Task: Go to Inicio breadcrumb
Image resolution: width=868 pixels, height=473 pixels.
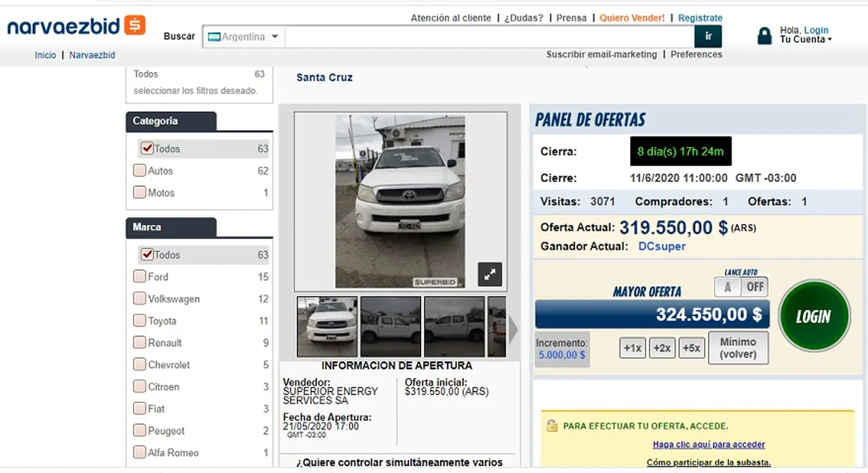Action: click(45, 55)
